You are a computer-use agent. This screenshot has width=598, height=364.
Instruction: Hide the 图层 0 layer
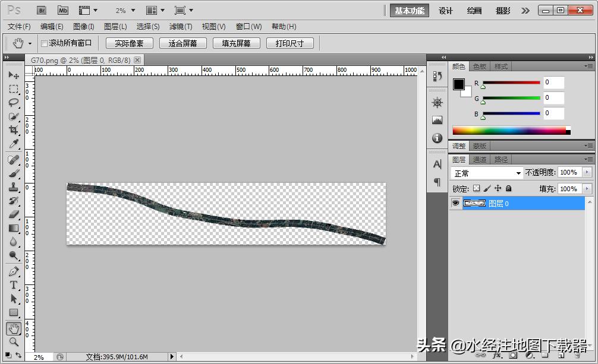coord(455,203)
